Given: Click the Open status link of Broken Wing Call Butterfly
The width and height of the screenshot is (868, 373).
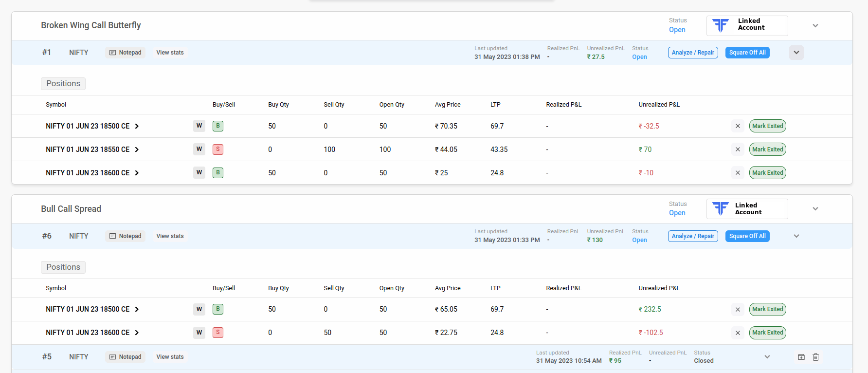Looking at the screenshot, I should pos(677,30).
